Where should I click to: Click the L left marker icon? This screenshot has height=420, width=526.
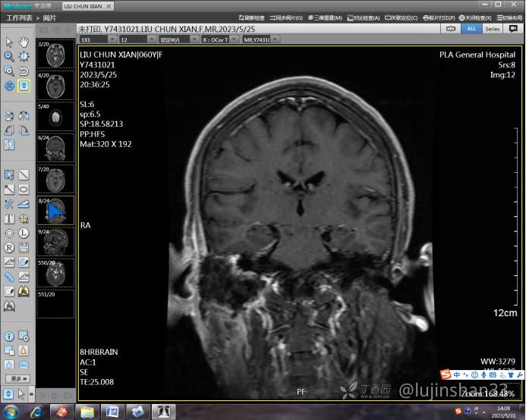[24, 233]
